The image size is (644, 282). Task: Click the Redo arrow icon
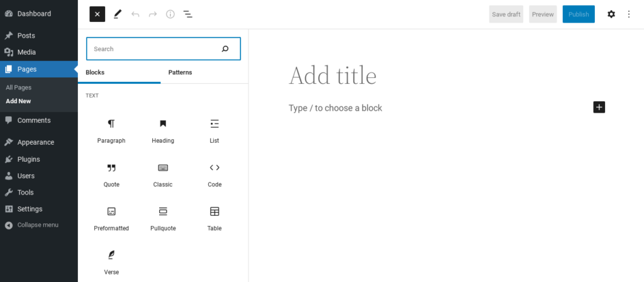click(153, 14)
